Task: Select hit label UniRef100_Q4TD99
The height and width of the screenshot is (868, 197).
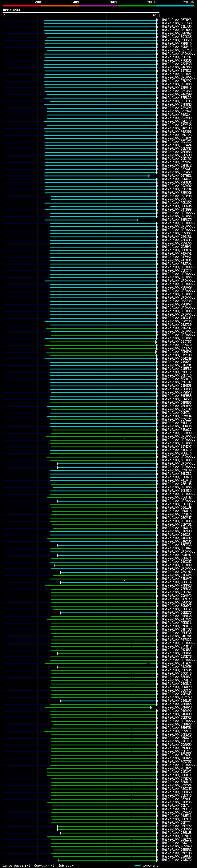Action: (177, 210)
